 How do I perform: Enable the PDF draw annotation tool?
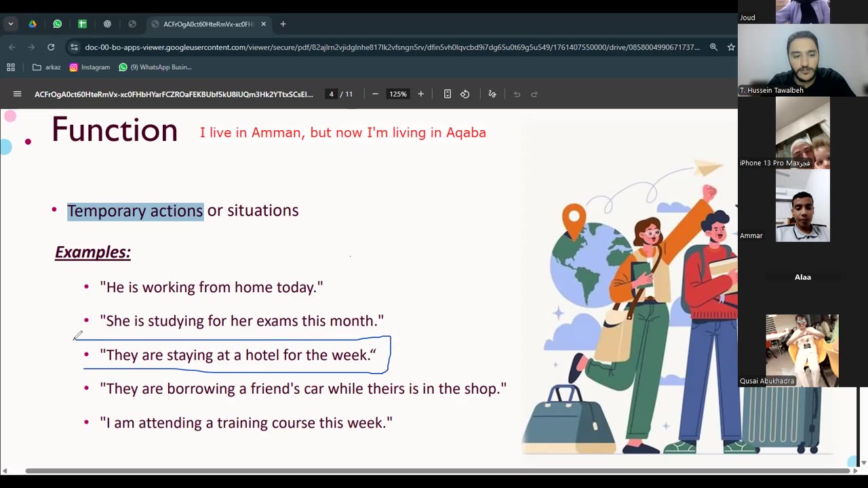[x=492, y=94]
